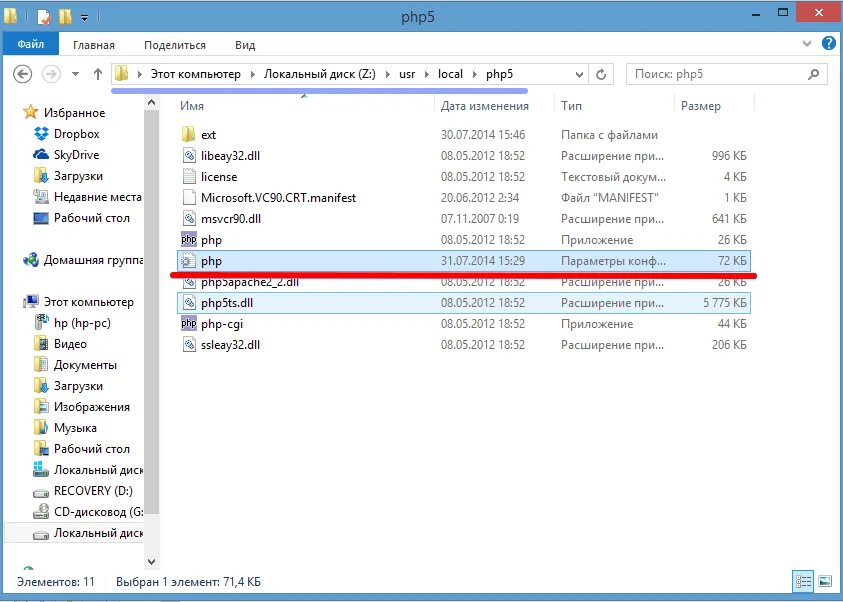Open RECOVERY (D:) drive
The width and height of the screenshot is (843, 602).
pyautogui.click(x=93, y=491)
